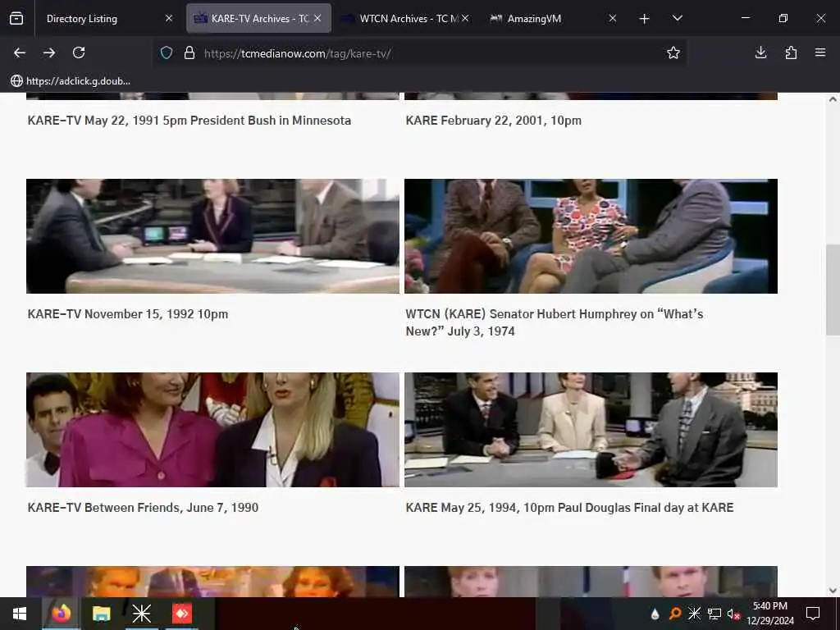Open Firefox application hamburger menu
This screenshot has width=840, height=630.
point(820,52)
